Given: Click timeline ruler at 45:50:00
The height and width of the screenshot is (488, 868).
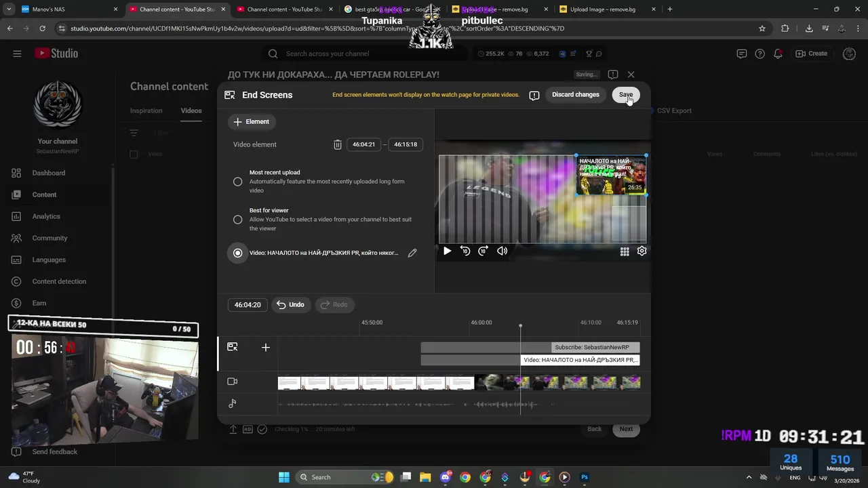Looking at the screenshot, I should click(x=372, y=323).
